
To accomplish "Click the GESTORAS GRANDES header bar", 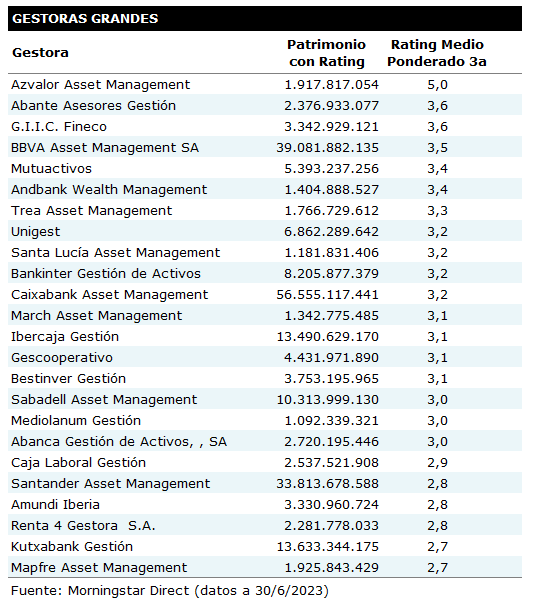I will [265, 19].
